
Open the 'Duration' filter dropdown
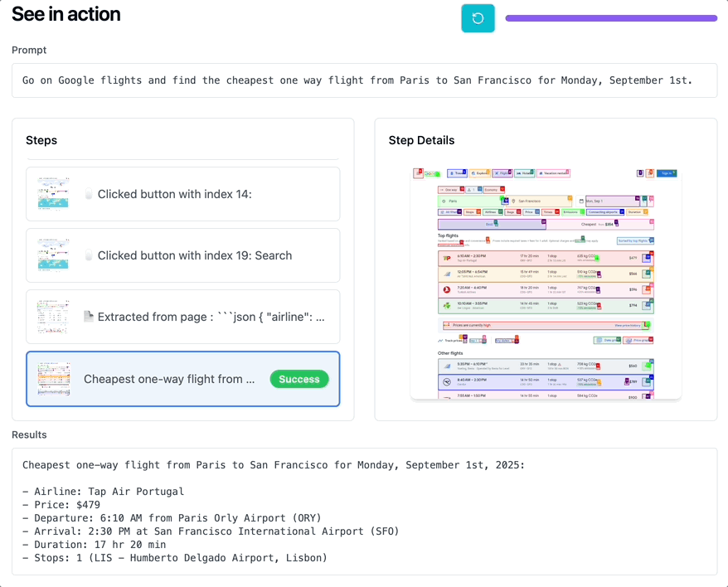pos(637,212)
